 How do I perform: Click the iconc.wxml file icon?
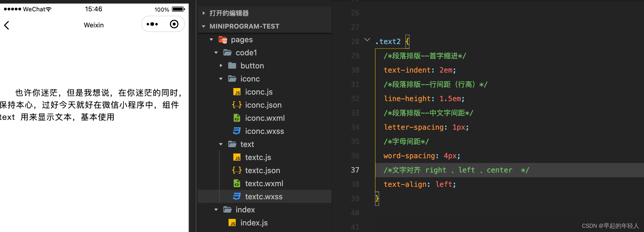click(x=237, y=118)
